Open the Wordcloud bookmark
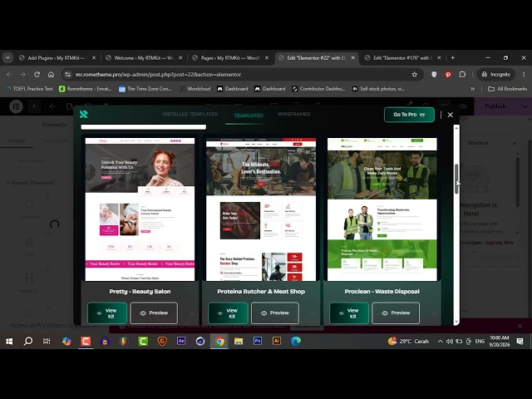The height and width of the screenshot is (399, 532). coord(195,89)
